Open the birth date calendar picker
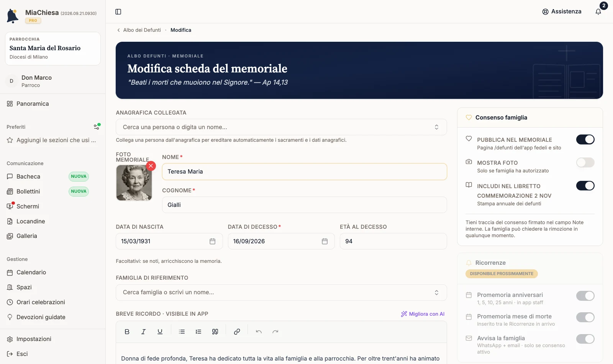Viewport: 613px width, 364px height. pyautogui.click(x=213, y=241)
